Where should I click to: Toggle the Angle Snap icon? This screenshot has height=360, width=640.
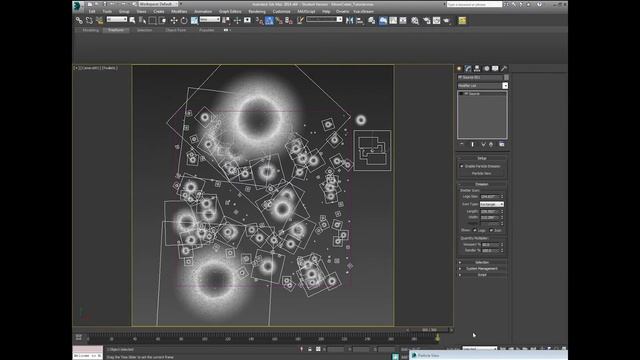pos(269,20)
